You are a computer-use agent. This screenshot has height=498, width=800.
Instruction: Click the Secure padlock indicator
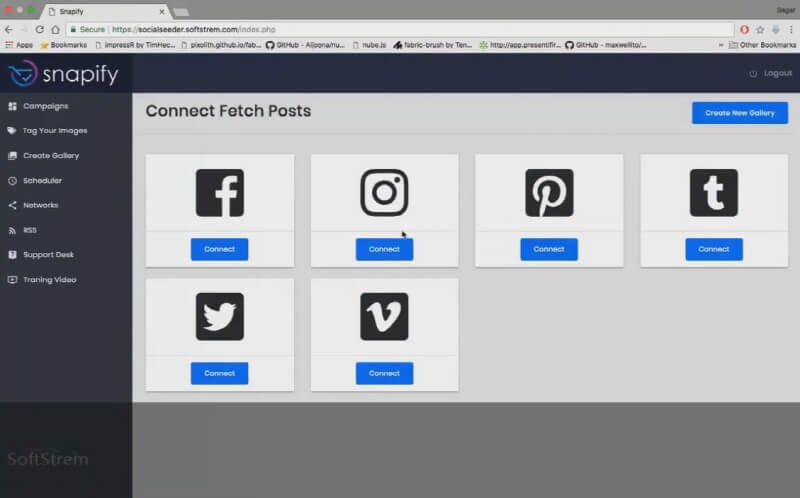[87, 30]
